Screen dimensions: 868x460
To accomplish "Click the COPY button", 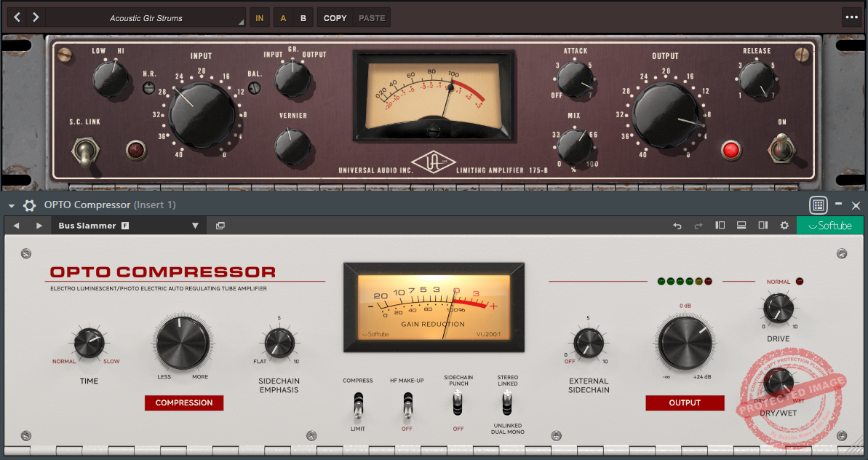I will 335,18.
